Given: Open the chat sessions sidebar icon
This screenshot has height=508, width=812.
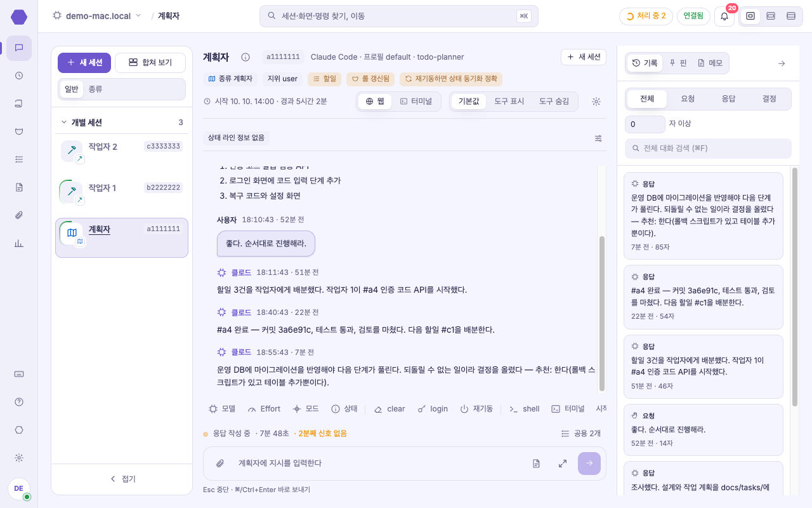Looking at the screenshot, I should (x=19, y=48).
